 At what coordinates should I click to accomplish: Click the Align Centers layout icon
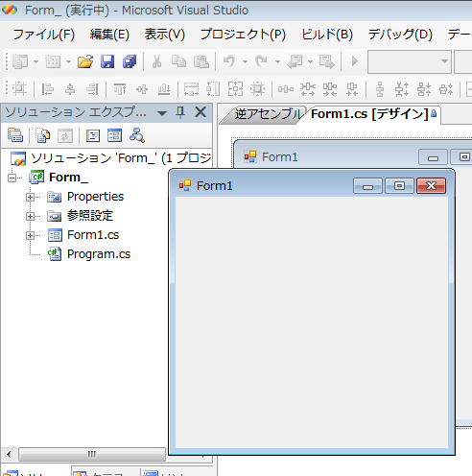(70, 89)
